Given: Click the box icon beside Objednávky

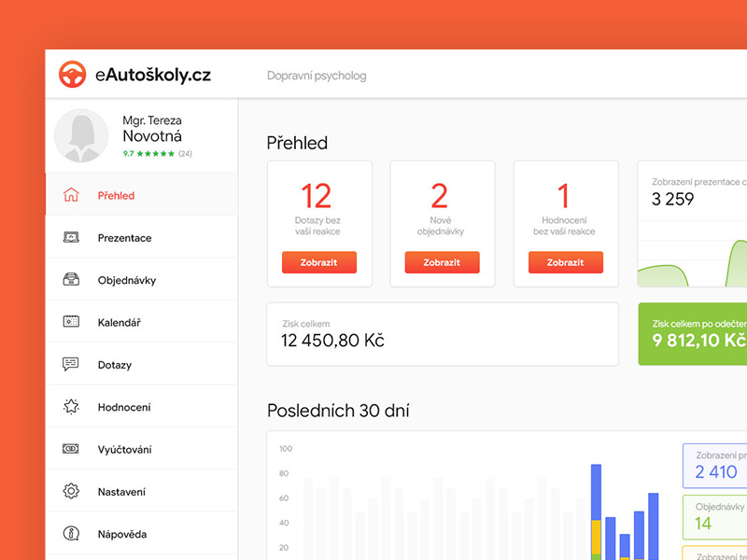Looking at the screenshot, I should [x=71, y=280].
